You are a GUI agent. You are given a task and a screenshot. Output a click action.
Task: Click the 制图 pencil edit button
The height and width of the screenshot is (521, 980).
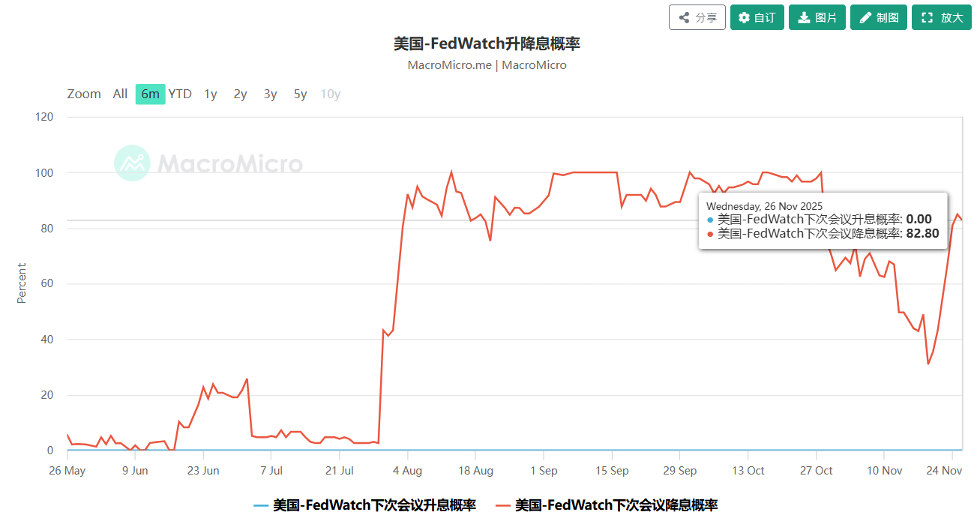pos(879,17)
